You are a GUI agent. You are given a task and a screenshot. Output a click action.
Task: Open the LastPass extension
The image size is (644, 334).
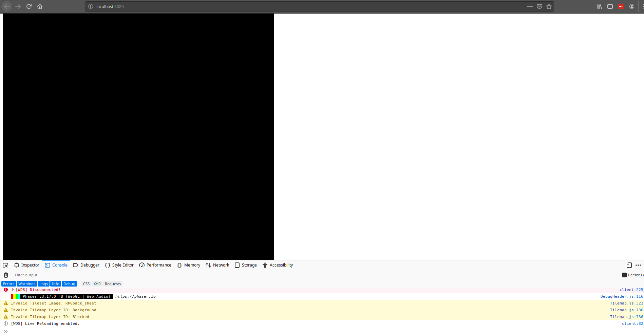point(621,6)
